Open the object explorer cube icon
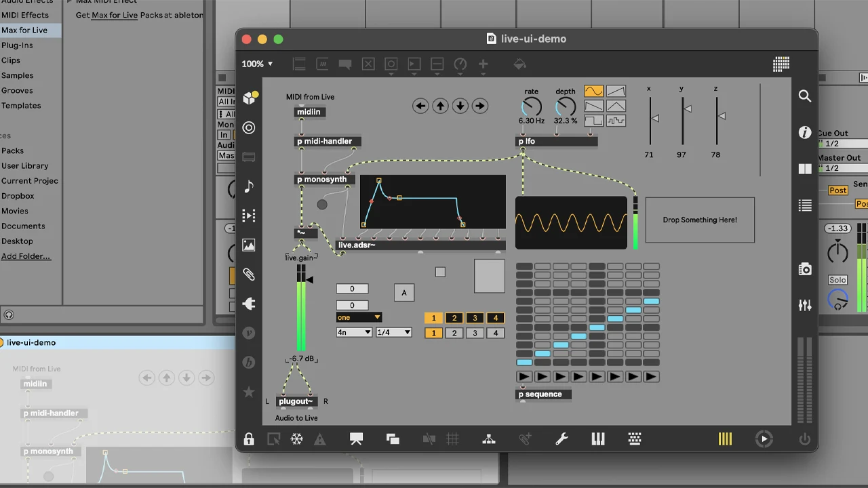The width and height of the screenshot is (868, 488). [x=250, y=98]
